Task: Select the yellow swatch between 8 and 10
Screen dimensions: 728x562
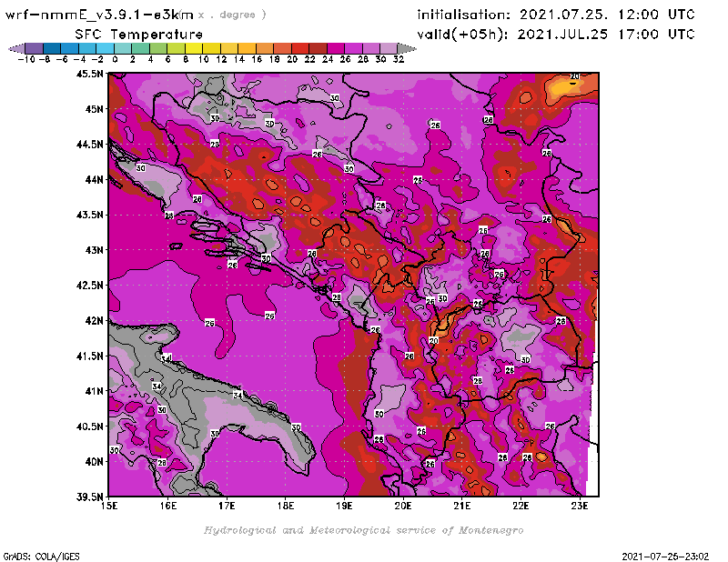Action: pos(194,48)
